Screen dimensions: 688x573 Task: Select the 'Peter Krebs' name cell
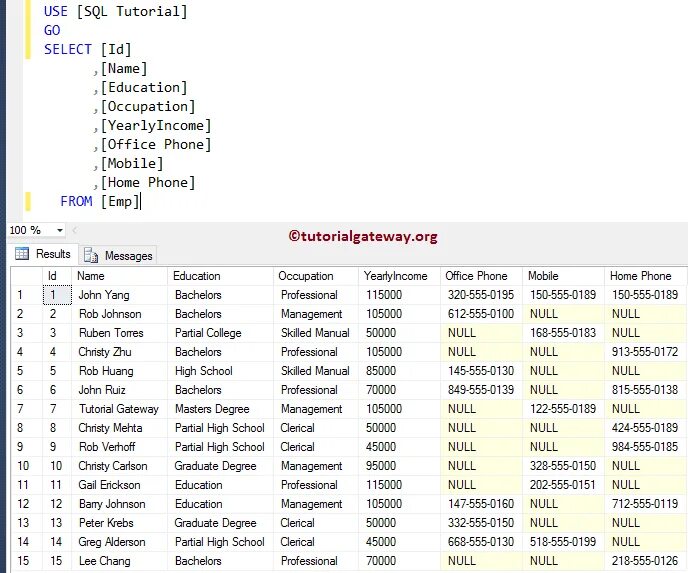(x=119, y=523)
